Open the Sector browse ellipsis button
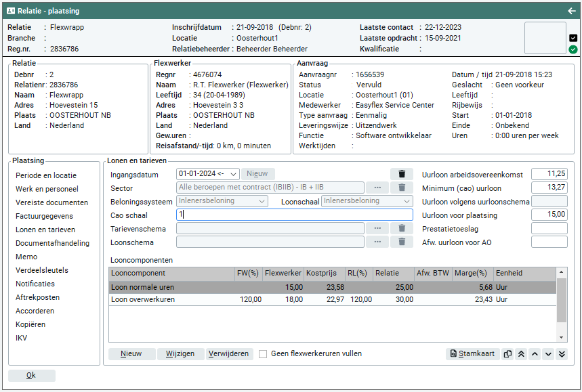This screenshot has height=392, width=582. click(x=377, y=188)
